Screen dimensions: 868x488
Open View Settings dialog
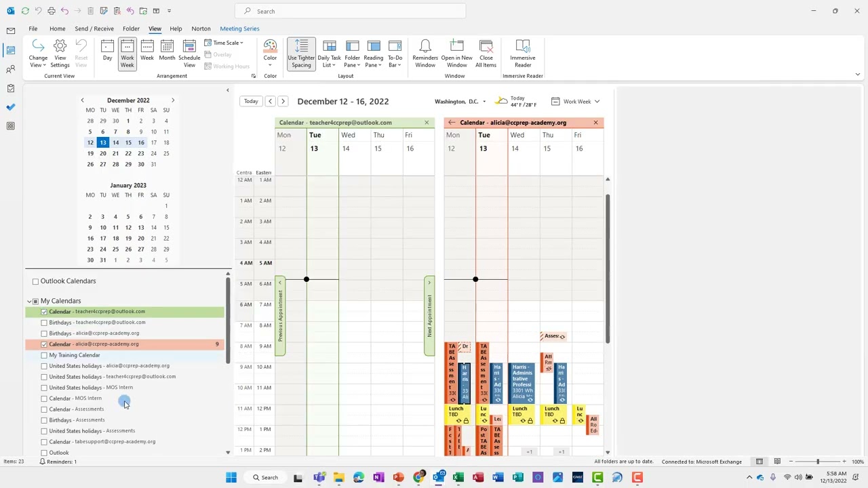60,54
